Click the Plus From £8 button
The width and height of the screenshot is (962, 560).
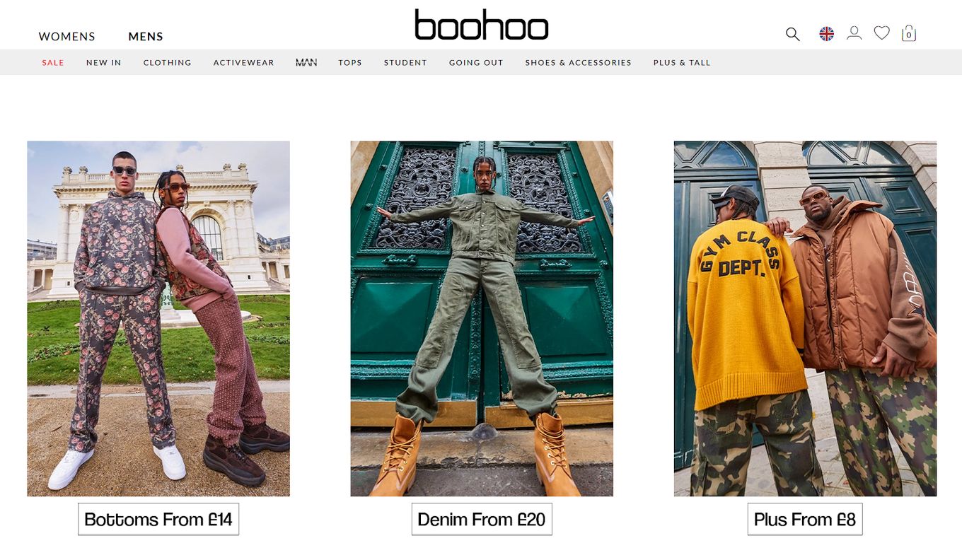[x=805, y=519]
